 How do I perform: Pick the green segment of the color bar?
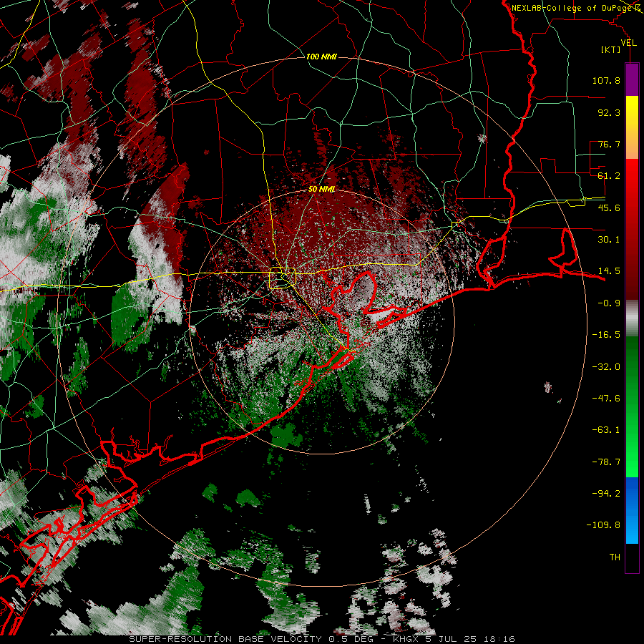pos(632,406)
